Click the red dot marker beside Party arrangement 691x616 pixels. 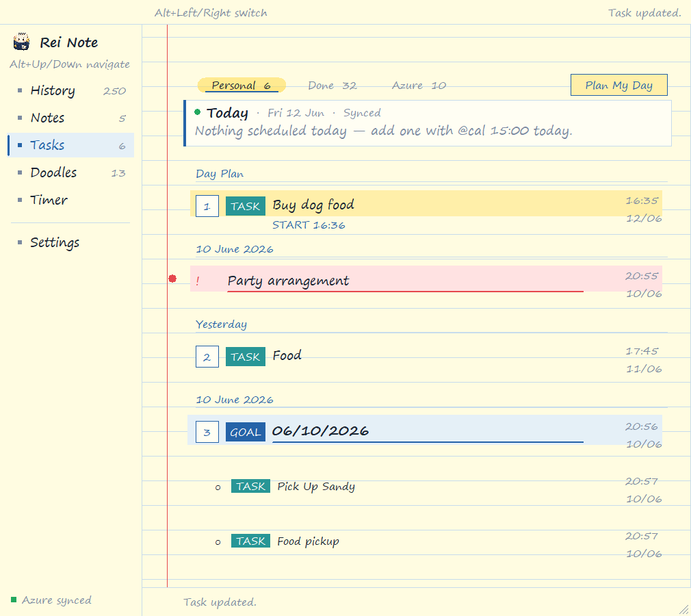click(172, 279)
